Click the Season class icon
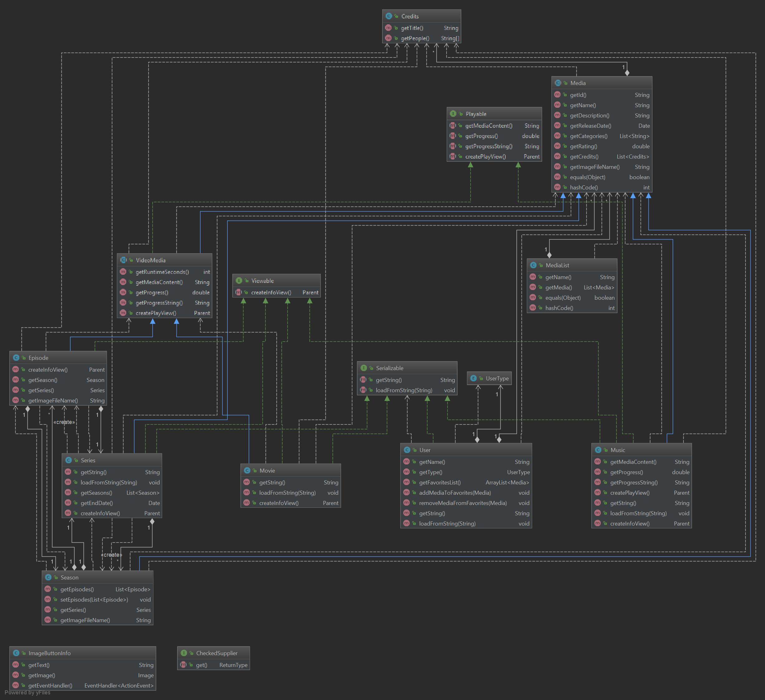 coord(48,577)
